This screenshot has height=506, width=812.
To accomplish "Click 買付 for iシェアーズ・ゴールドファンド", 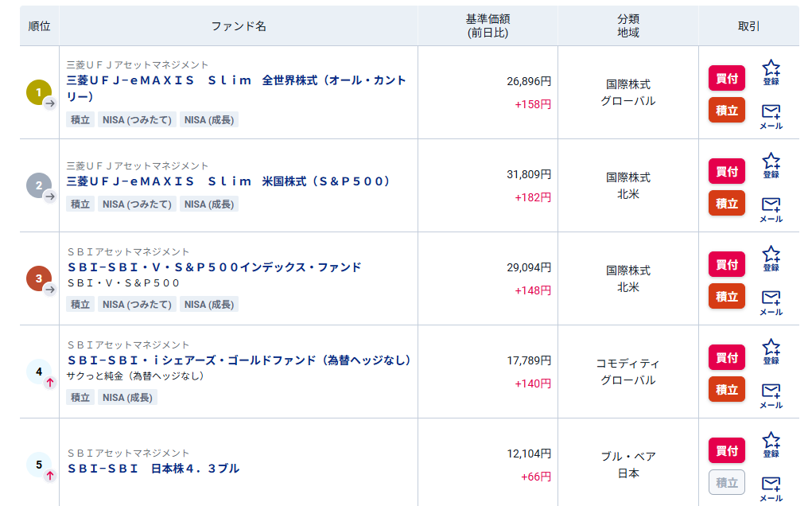I will coord(727,358).
